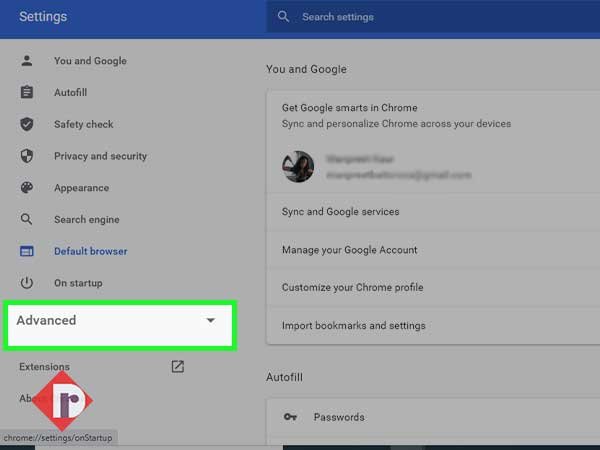The image size is (600, 450).
Task: Click the Passwords key icon
Action: coord(290,417)
